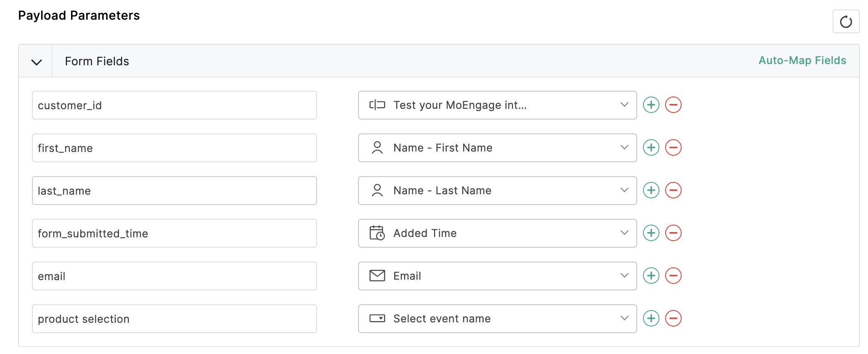Click the product selection text field

pos(174,319)
